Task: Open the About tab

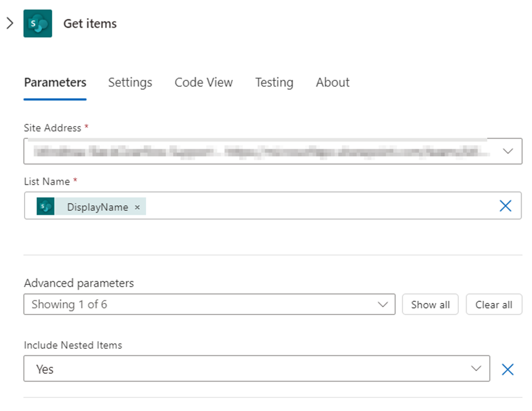Action: pos(332,82)
